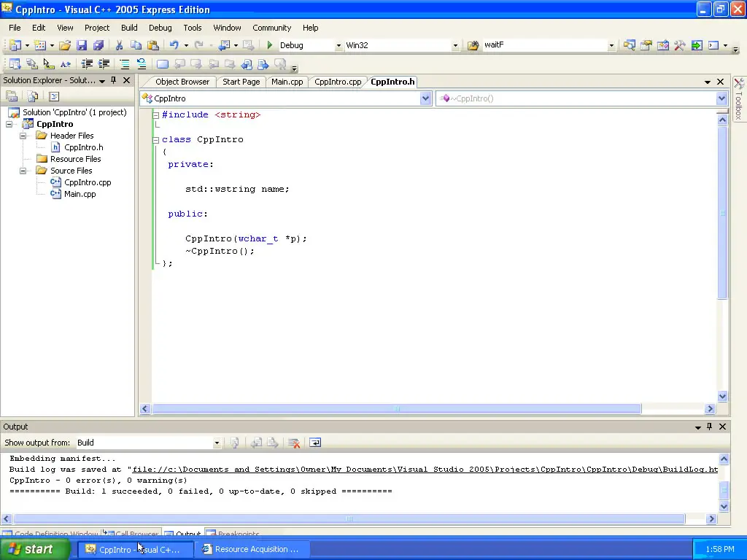Open the CppIntro class scope dropdown
This screenshot has width=747, height=560.
pos(425,98)
